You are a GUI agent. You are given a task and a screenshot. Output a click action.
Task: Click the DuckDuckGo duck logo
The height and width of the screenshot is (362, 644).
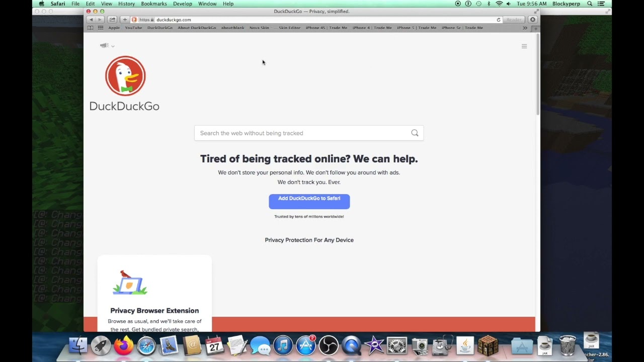click(125, 76)
